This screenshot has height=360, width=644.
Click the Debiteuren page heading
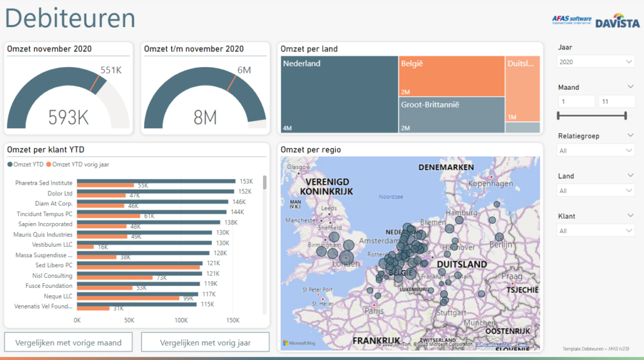pos(70,18)
